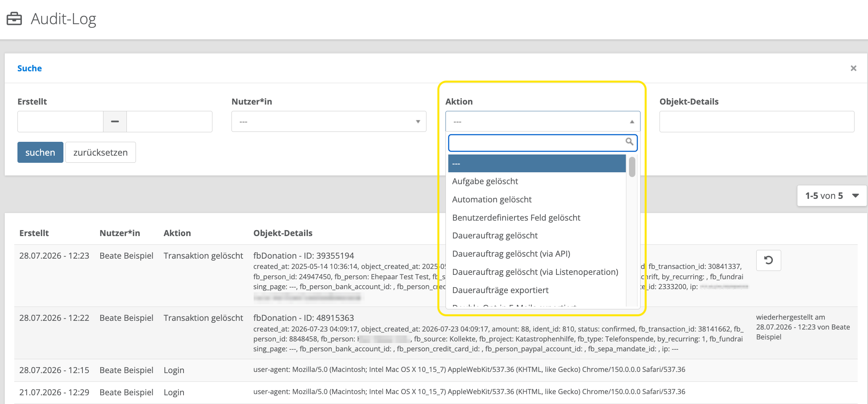This screenshot has height=404, width=868.
Task: Click the suchen button
Action: click(x=40, y=152)
